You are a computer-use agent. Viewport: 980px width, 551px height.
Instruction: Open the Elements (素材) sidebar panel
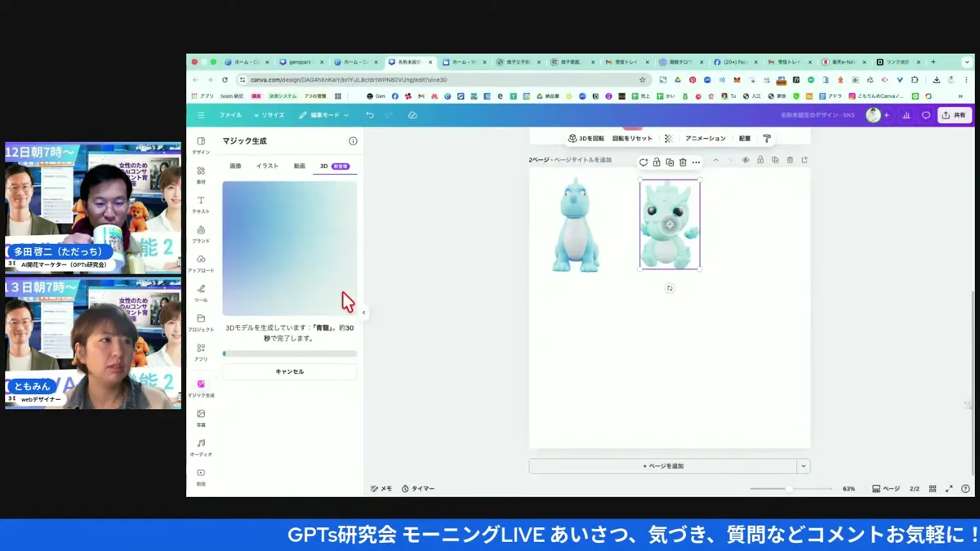201,175
